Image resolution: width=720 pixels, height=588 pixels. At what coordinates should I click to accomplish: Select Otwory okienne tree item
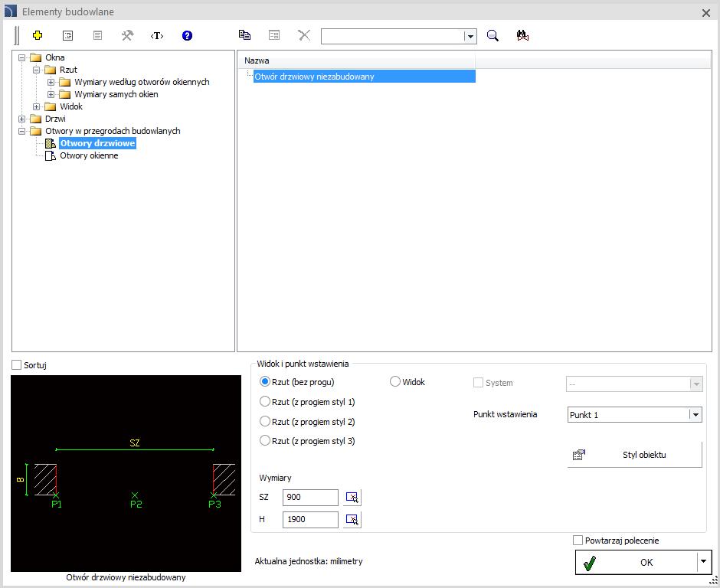click(x=89, y=155)
